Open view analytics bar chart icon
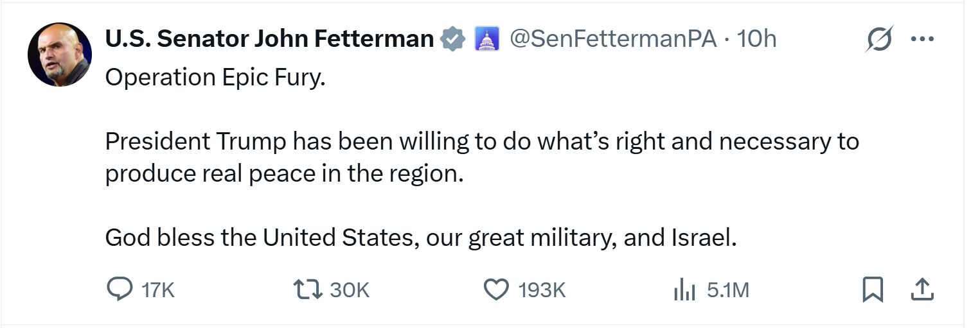 (684, 291)
